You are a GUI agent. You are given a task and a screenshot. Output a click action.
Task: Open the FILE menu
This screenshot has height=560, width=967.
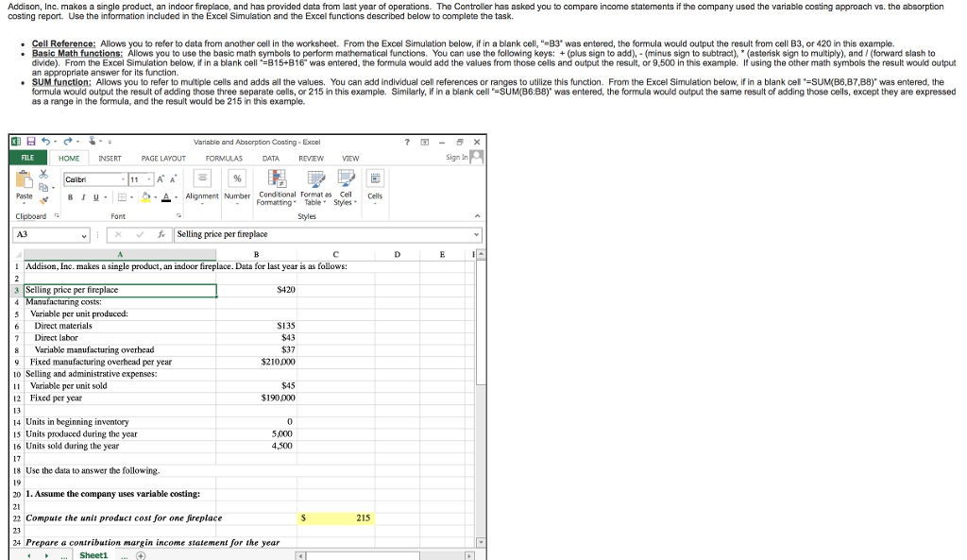(27, 158)
